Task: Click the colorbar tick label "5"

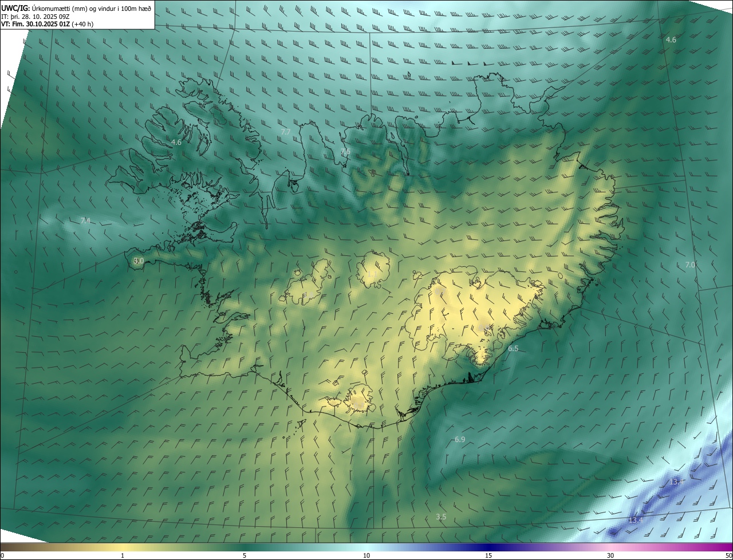Action: click(245, 556)
